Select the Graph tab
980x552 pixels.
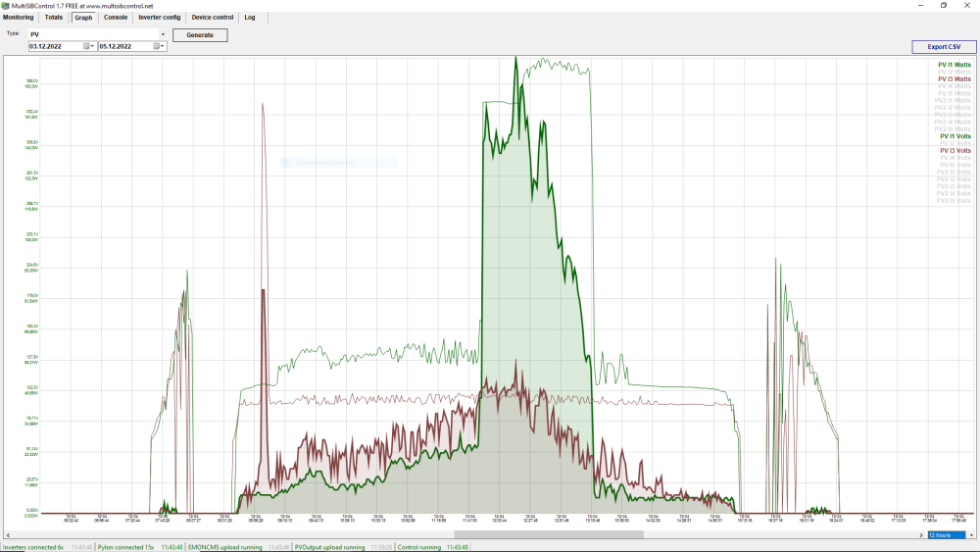tap(83, 18)
